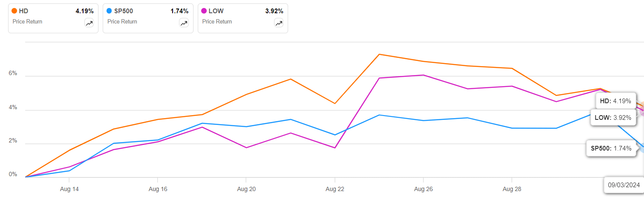The width and height of the screenshot is (644, 203).
Task: Select the LOW ticker label
Action: point(216,11)
